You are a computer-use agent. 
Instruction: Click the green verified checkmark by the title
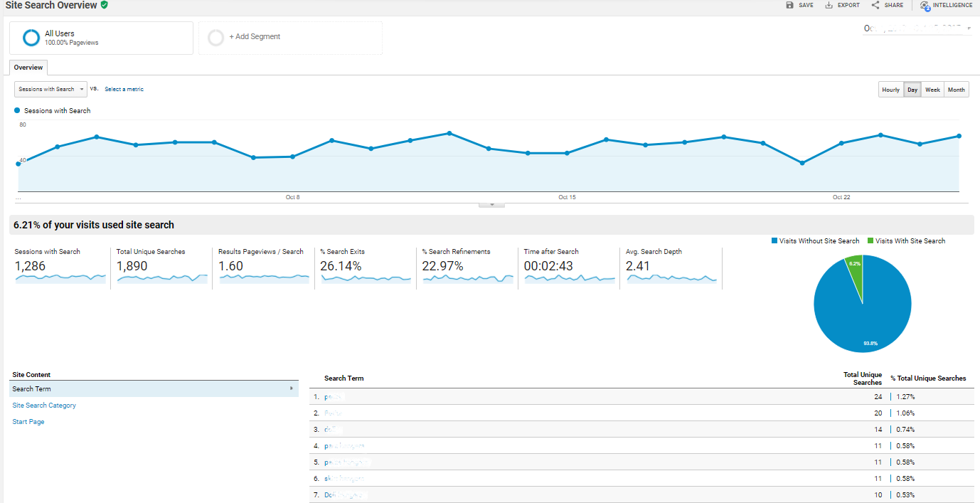tap(104, 5)
